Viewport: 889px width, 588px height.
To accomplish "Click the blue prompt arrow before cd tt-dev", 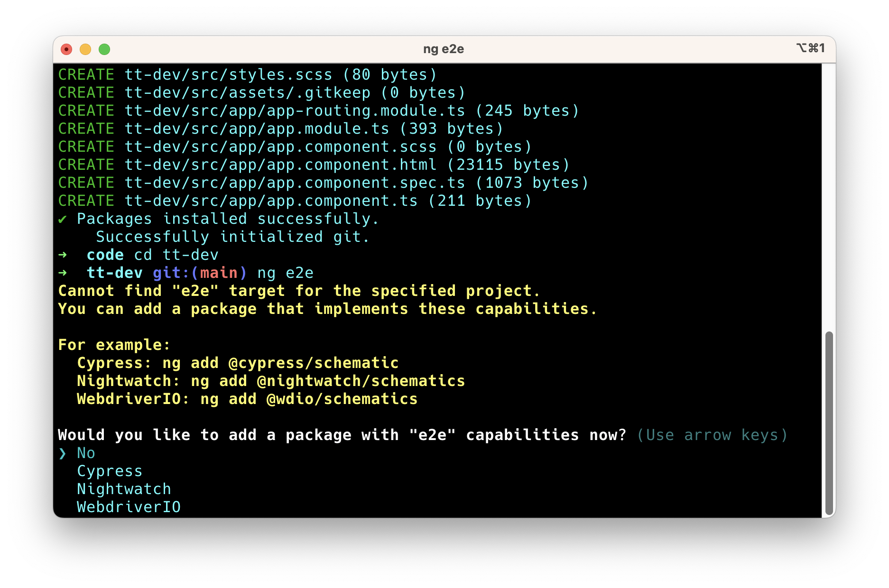I will tap(63, 255).
